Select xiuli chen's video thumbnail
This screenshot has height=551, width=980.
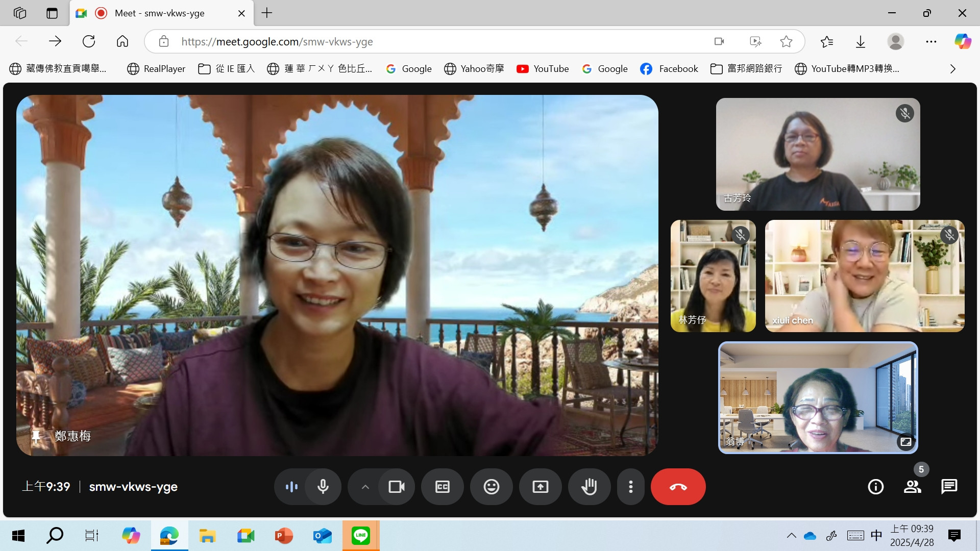click(864, 276)
